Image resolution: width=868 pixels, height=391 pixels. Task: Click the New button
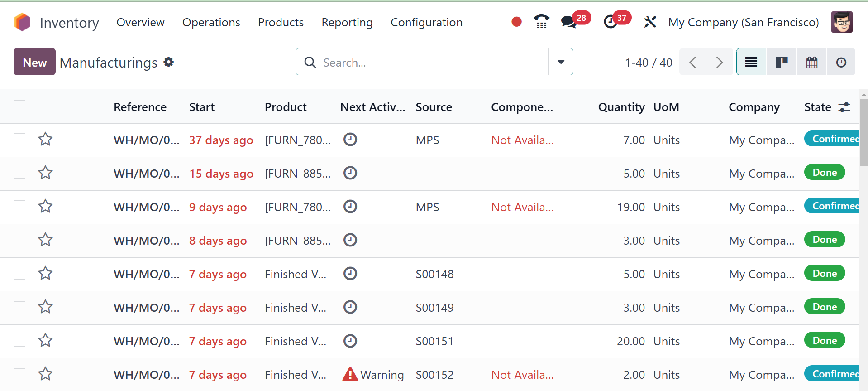click(34, 62)
